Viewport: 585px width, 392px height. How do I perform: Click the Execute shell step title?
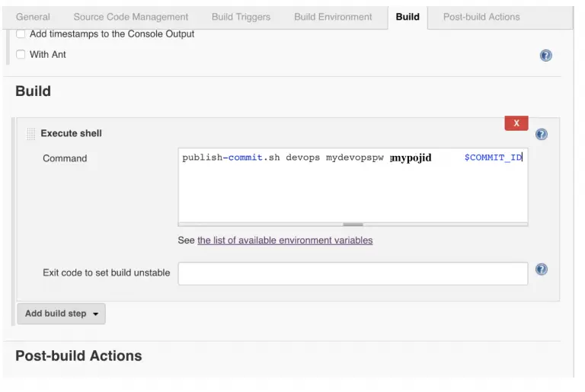pos(71,133)
